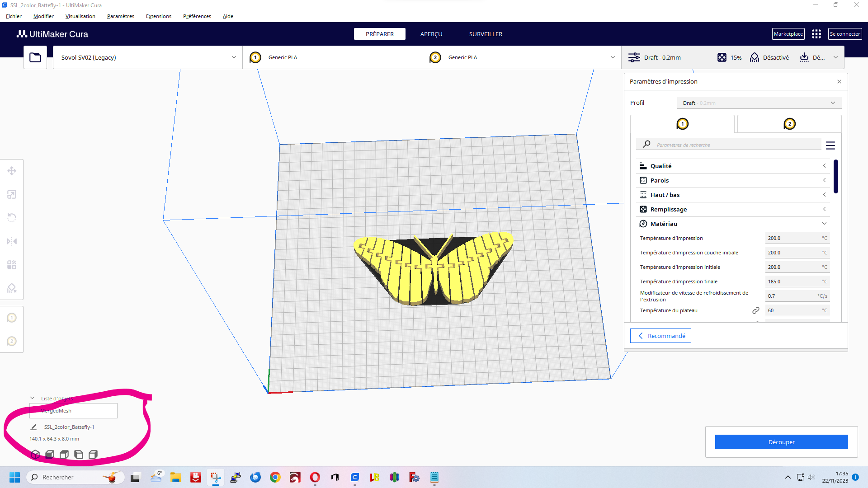868x488 pixels.
Task: Select the Scale tool
Action: click(x=12, y=194)
